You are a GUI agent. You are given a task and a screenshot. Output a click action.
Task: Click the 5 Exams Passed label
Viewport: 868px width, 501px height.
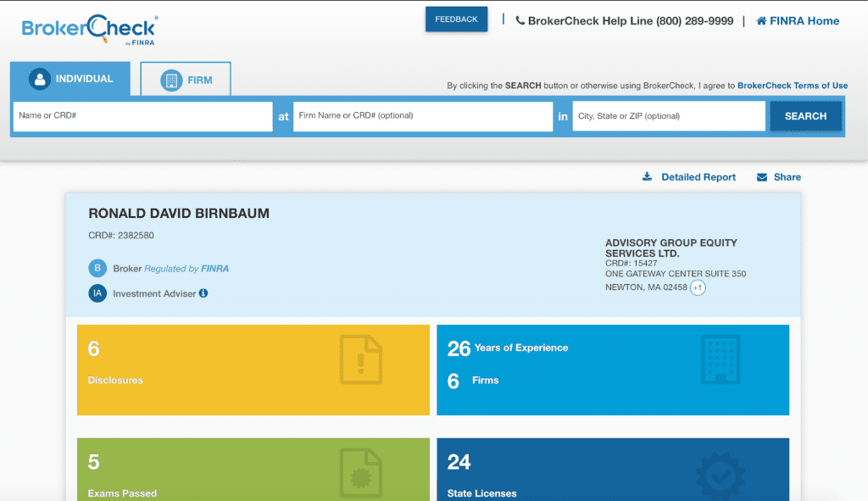(x=122, y=476)
